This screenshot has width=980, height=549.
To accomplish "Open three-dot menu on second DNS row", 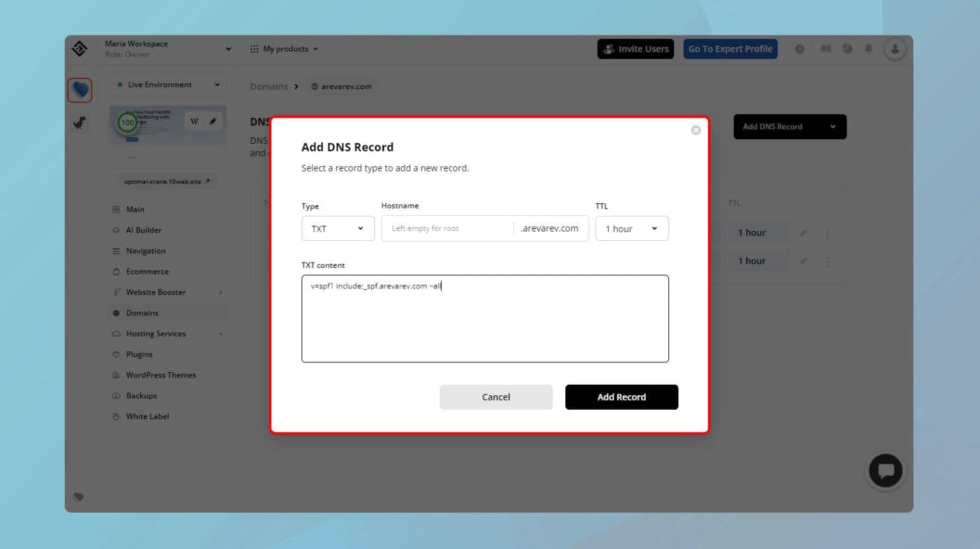I will coord(827,261).
